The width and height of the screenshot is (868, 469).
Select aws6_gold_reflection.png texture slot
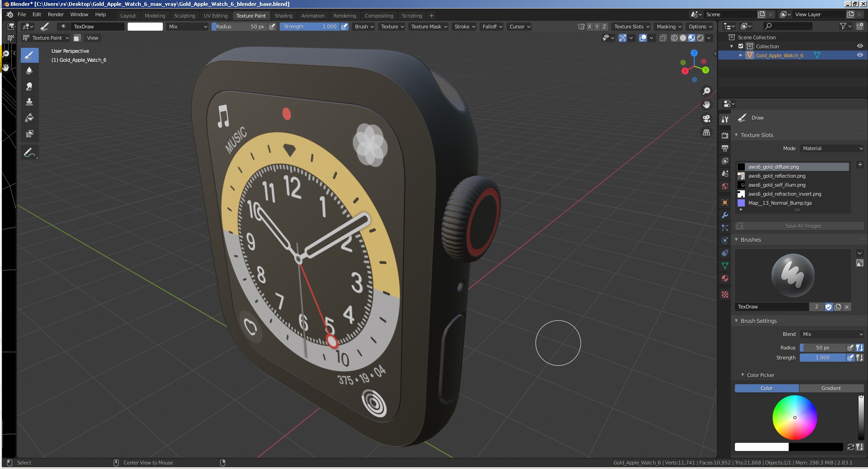[x=793, y=176]
